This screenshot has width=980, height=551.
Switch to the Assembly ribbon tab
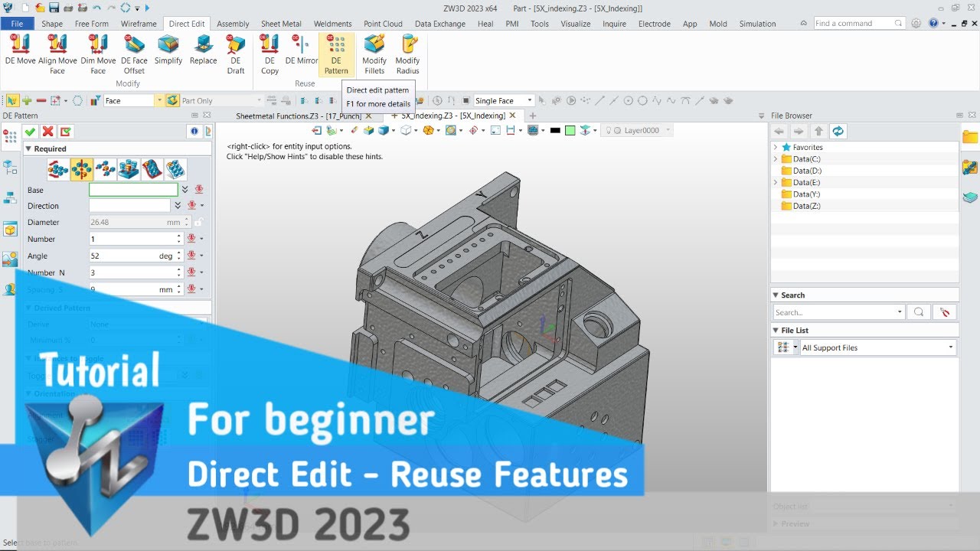[x=233, y=24]
